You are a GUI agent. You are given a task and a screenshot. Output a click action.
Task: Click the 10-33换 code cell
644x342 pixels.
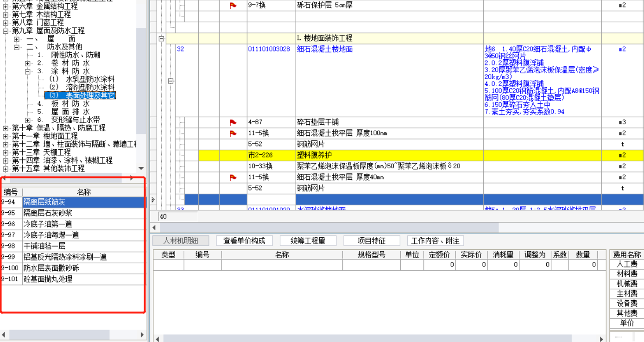(271, 166)
